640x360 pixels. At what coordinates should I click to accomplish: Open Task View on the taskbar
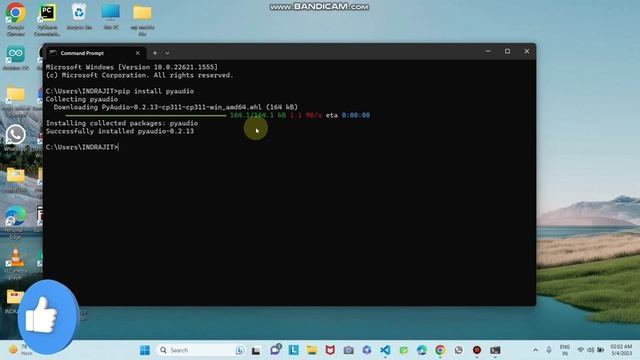256,350
